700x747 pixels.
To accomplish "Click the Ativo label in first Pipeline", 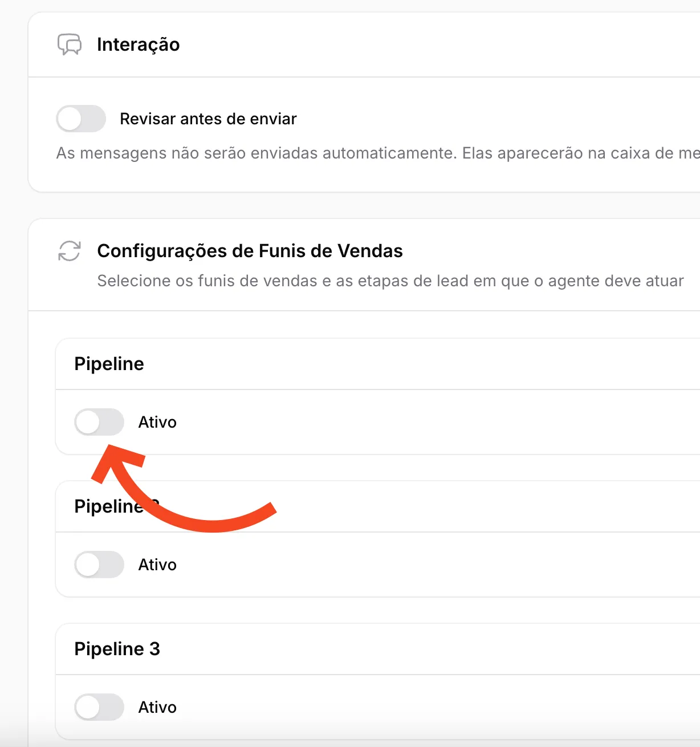I will point(157,423).
